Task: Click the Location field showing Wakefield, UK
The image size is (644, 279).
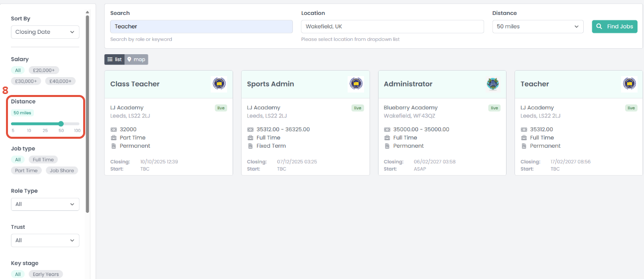Action: (392, 26)
